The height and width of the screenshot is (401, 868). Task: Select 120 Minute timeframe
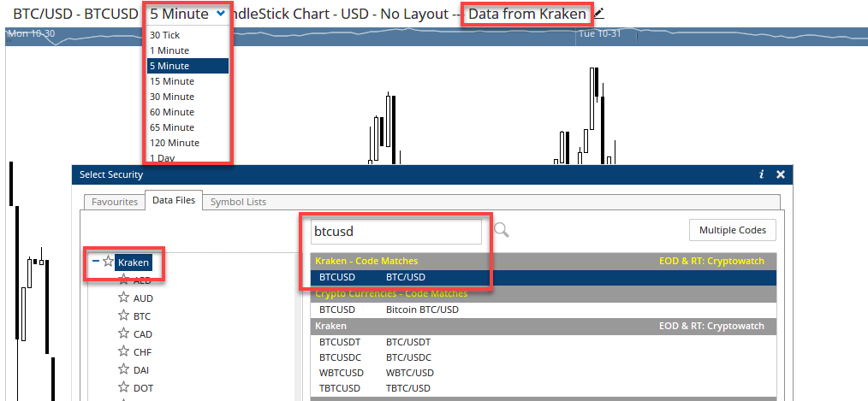click(x=187, y=143)
